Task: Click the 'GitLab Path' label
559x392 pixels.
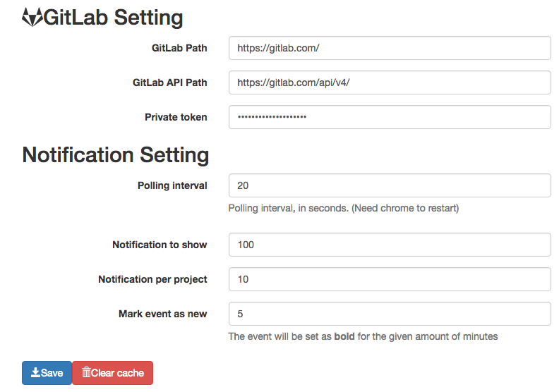Action: (179, 48)
